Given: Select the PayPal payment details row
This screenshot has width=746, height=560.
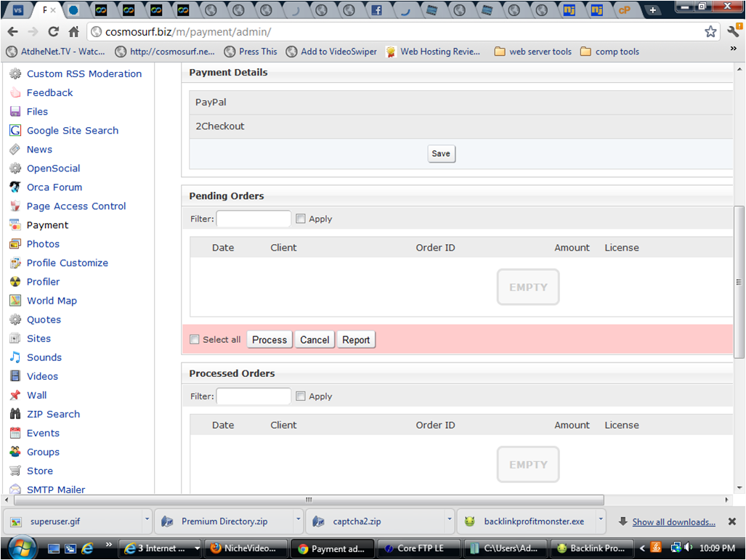Looking at the screenshot, I should 461,102.
